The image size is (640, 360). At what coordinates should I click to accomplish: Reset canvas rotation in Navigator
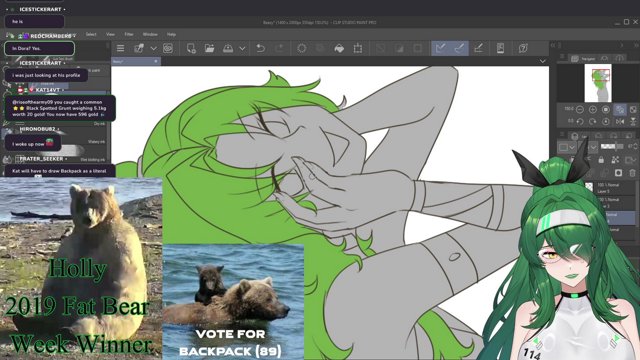(x=606, y=122)
